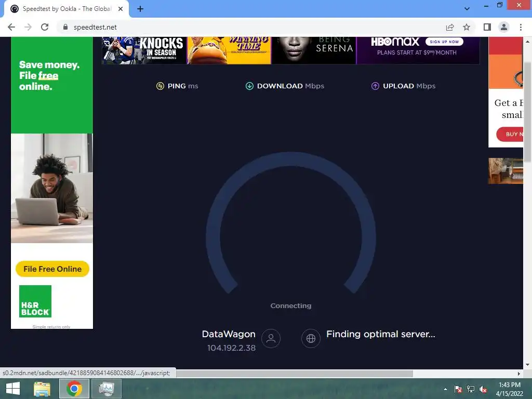Open the taskbar clock and date
The image size is (532, 399).
(510, 389)
